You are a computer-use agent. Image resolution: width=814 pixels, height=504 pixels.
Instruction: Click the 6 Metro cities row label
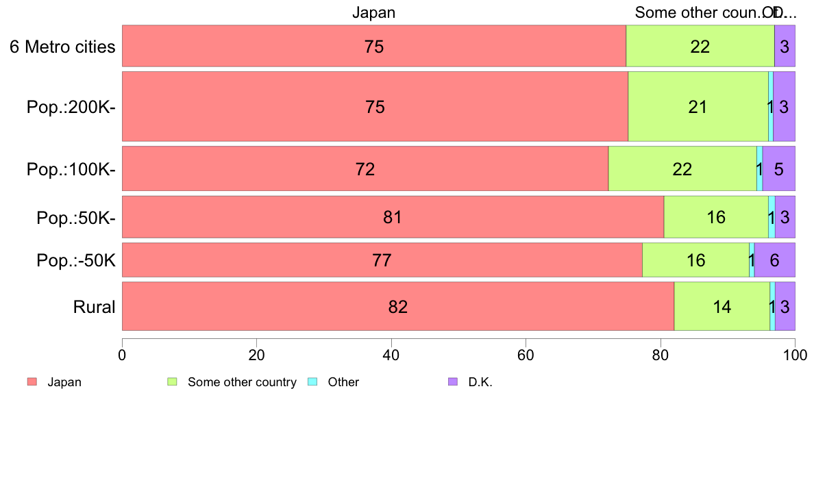[x=62, y=47]
